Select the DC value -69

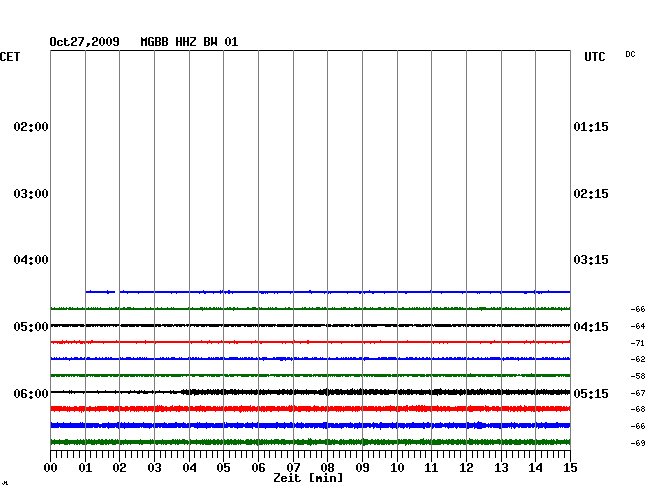click(x=638, y=443)
